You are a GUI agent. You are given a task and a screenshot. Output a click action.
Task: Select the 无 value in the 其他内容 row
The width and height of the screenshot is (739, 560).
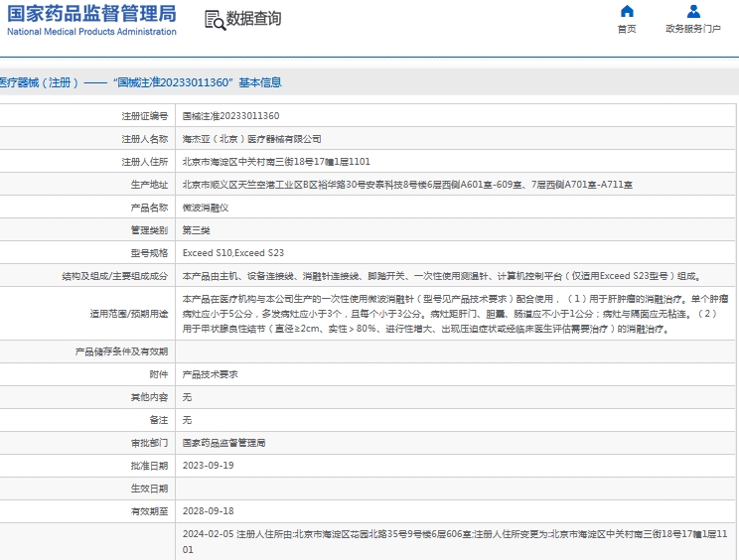pos(187,397)
